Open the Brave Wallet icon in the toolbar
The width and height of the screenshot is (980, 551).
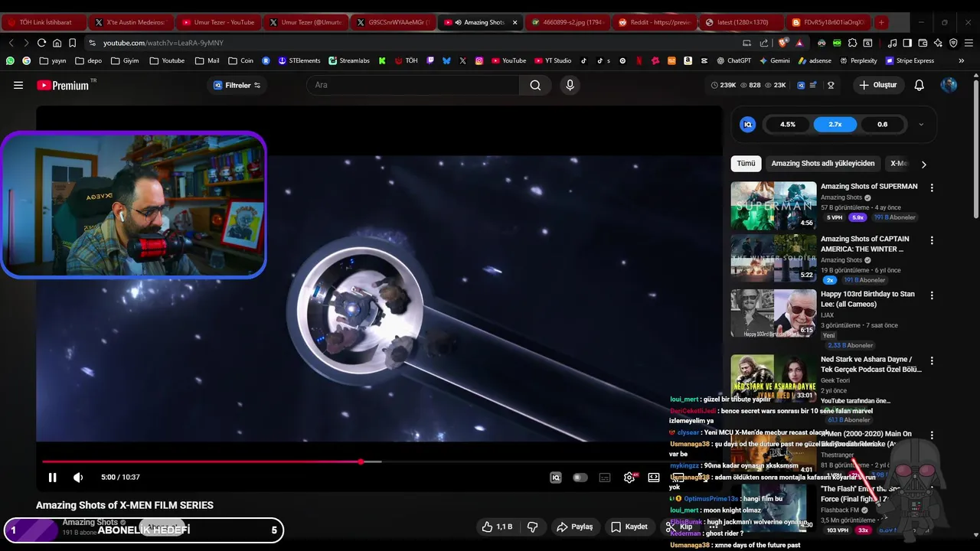click(923, 43)
